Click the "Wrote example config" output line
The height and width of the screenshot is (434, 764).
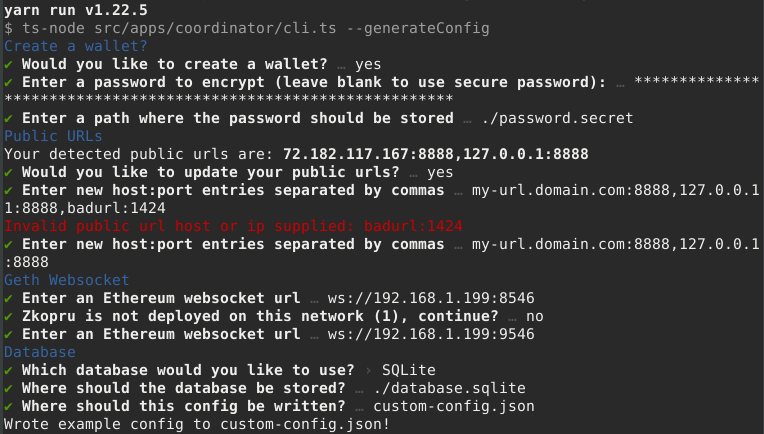point(197,424)
